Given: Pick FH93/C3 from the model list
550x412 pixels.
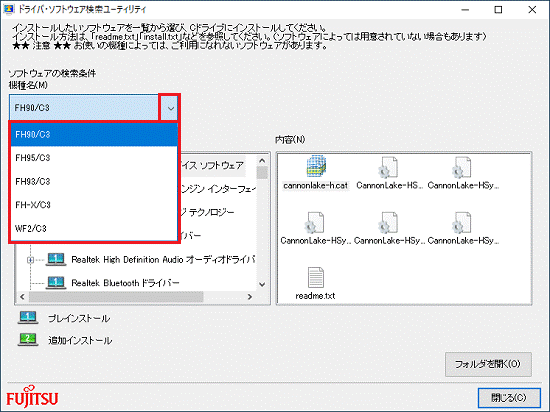Looking at the screenshot, I should tap(94, 182).
